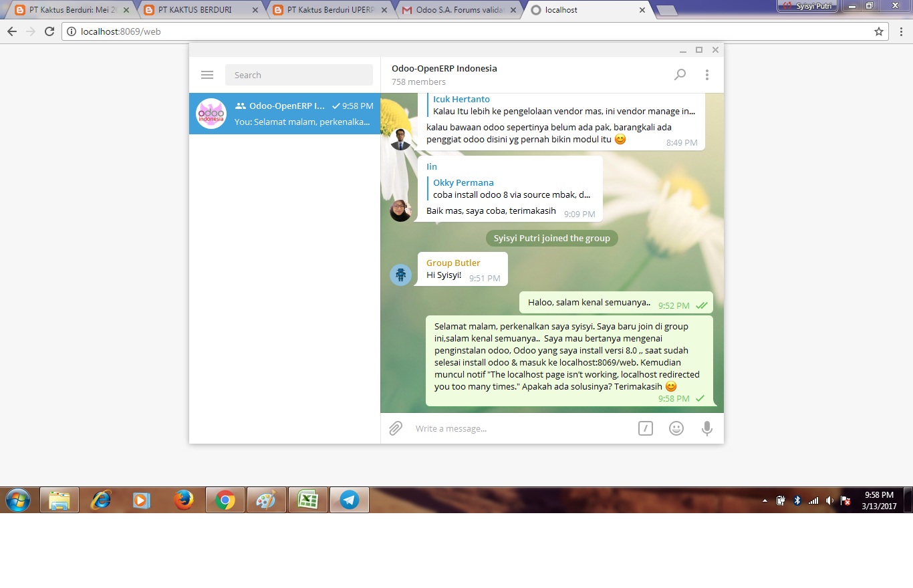Screen dimensions: 913x588
Task: Open Bluetooth tray icon
Action: tap(797, 500)
